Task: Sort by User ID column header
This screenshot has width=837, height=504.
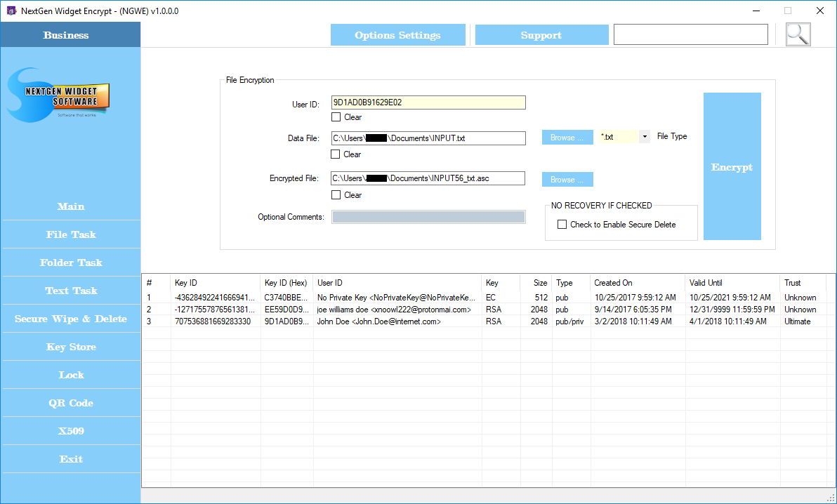Action: click(x=397, y=283)
